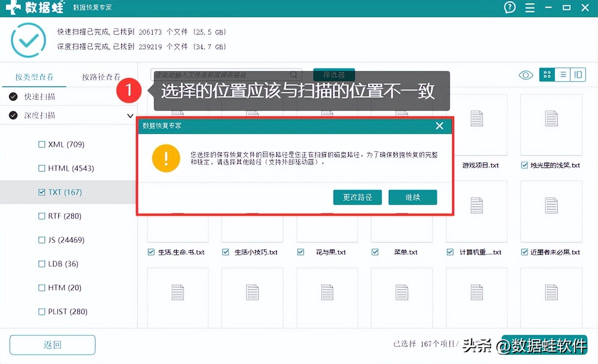Click 继续 button in dialog
The width and height of the screenshot is (598, 364).
point(413,197)
